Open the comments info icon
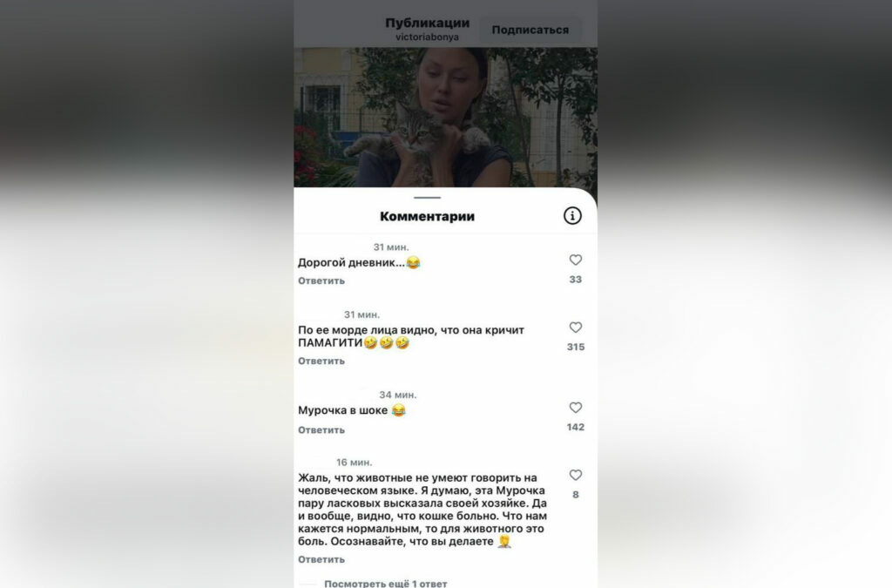Image resolution: width=892 pixels, height=588 pixels. [x=572, y=215]
